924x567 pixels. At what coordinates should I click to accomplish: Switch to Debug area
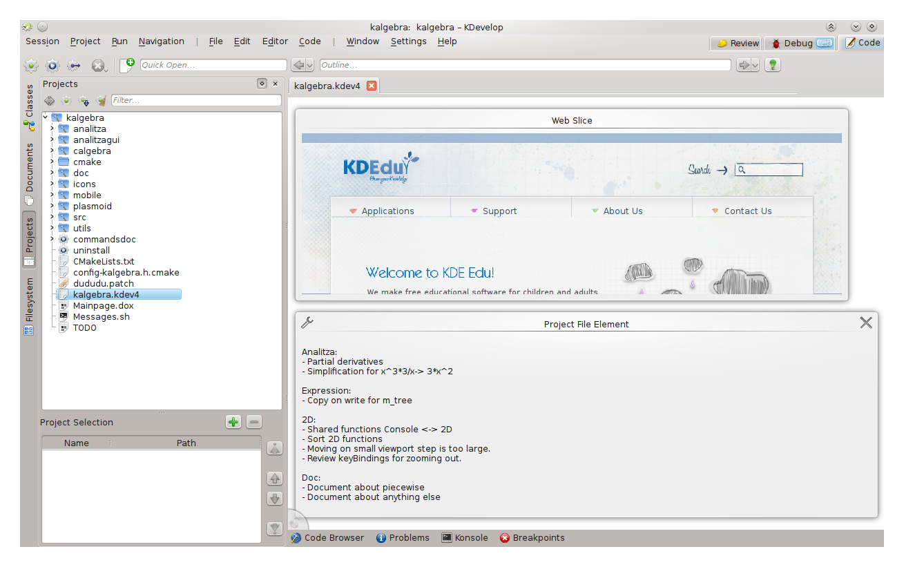[x=801, y=43]
